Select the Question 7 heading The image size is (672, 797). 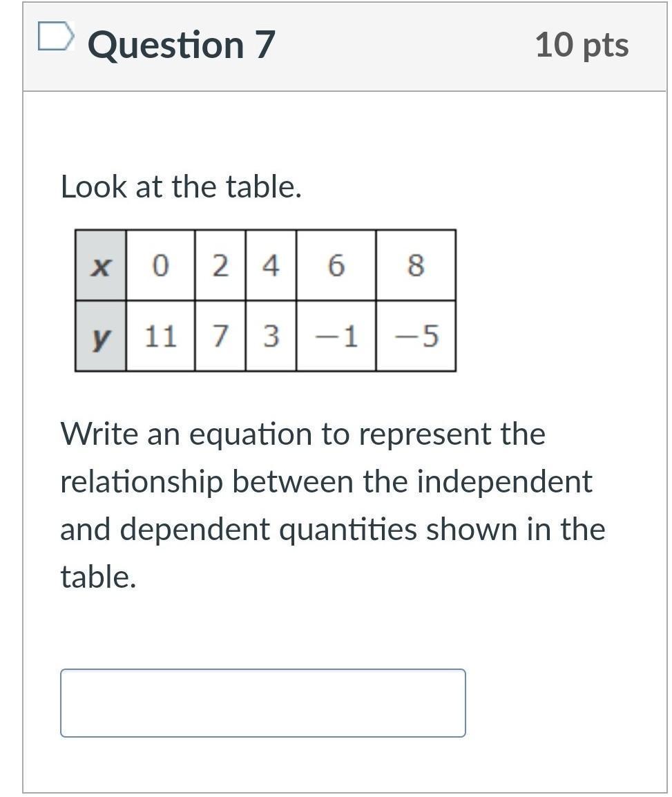coord(182,45)
